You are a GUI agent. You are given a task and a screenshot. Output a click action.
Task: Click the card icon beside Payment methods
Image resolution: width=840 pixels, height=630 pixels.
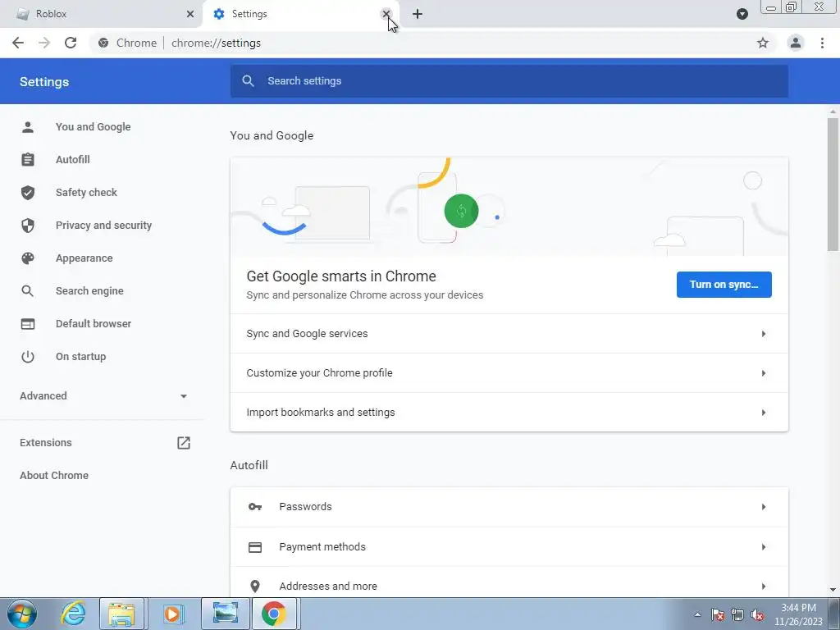255,547
